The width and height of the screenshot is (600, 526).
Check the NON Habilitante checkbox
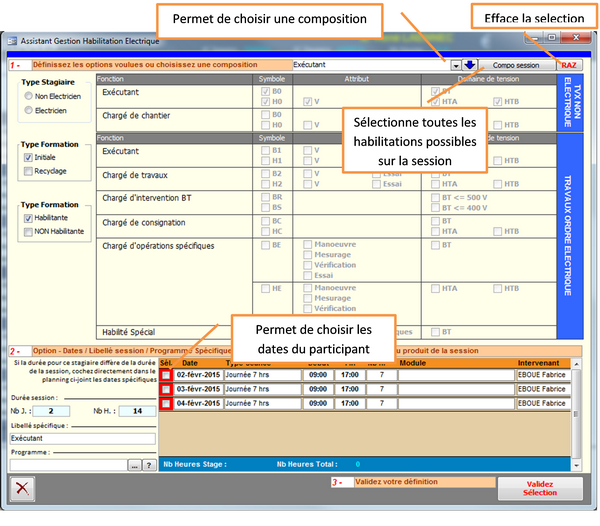[27, 231]
